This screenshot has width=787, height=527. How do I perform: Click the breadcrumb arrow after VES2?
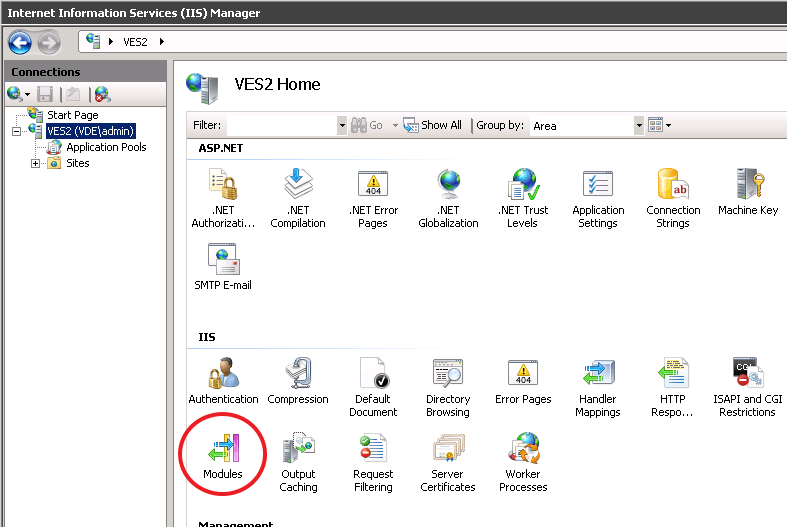162,42
